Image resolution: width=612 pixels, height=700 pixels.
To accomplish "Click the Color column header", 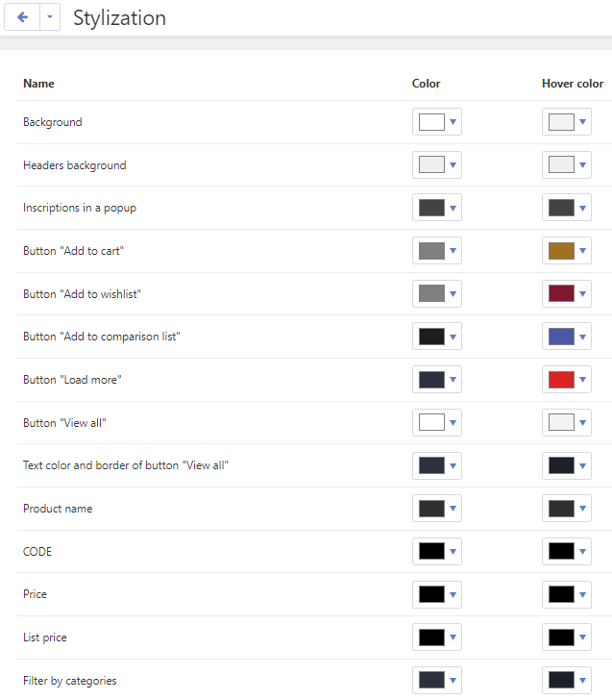I will (x=426, y=84).
